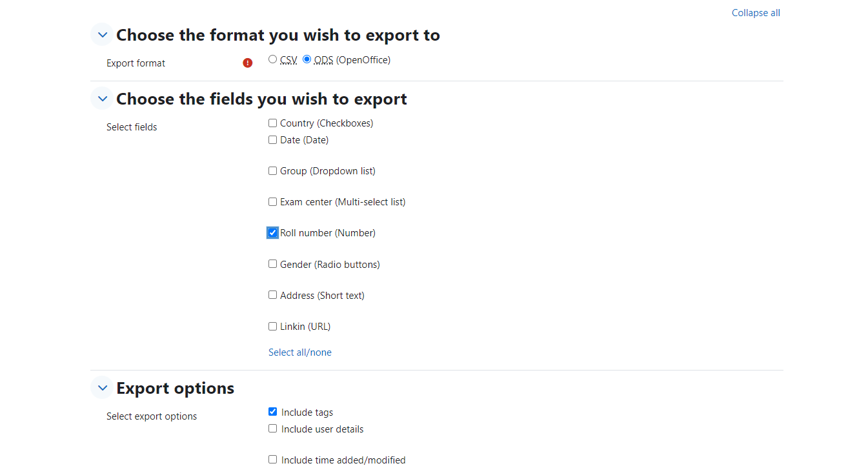Check the Gender (Radio buttons) field
868x468 pixels.
coord(272,264)
